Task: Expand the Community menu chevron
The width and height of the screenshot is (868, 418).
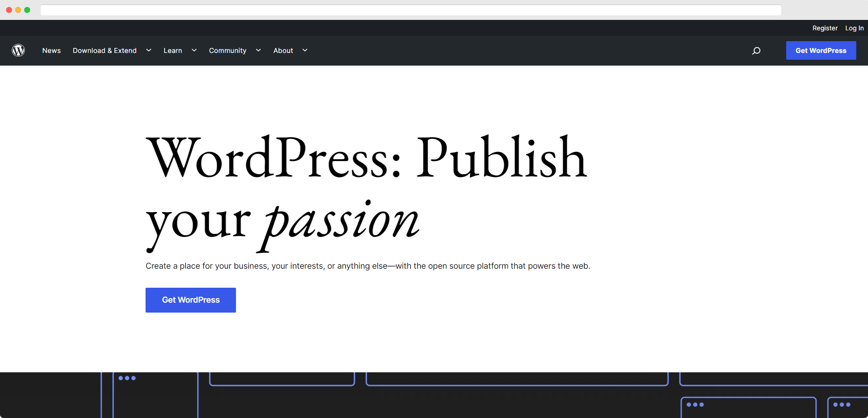Action: (258, 50)
